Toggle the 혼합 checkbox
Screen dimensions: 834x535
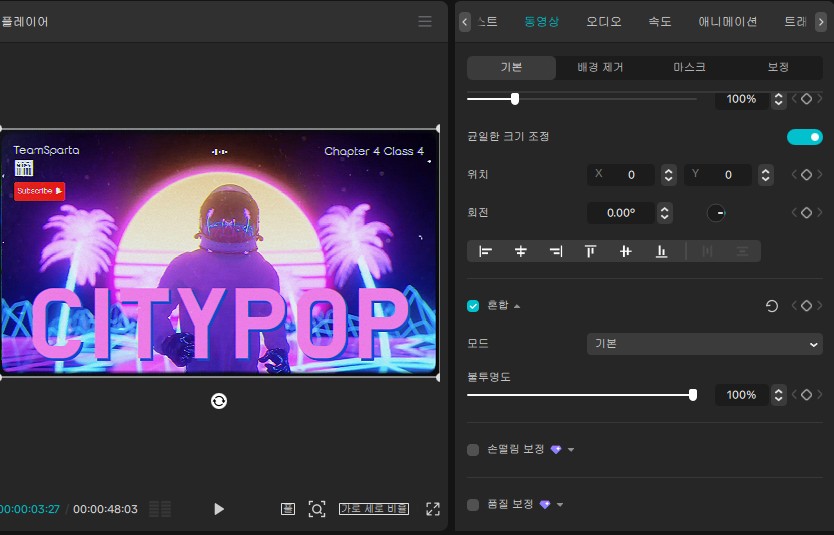point(473,306)
